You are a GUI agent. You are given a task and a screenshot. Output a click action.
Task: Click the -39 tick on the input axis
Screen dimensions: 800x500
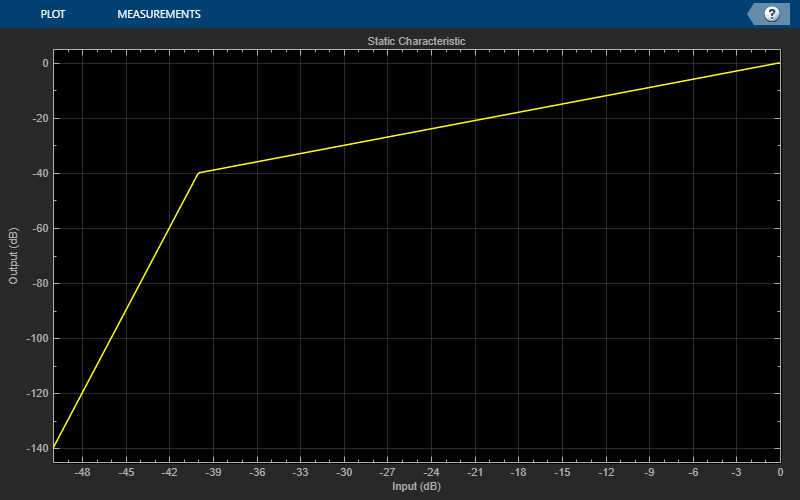[213, 472]
